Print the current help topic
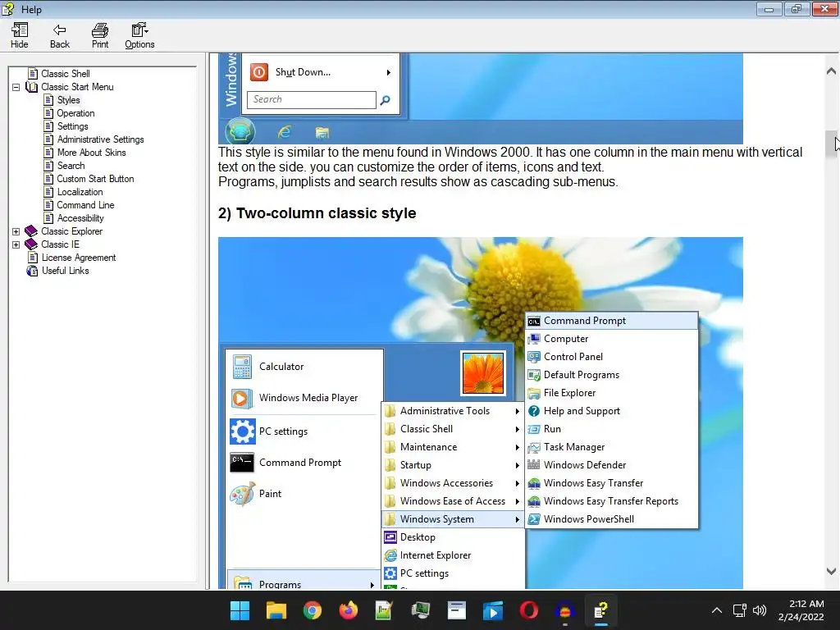This screenshot has height=630, width=840. (99, 36)
